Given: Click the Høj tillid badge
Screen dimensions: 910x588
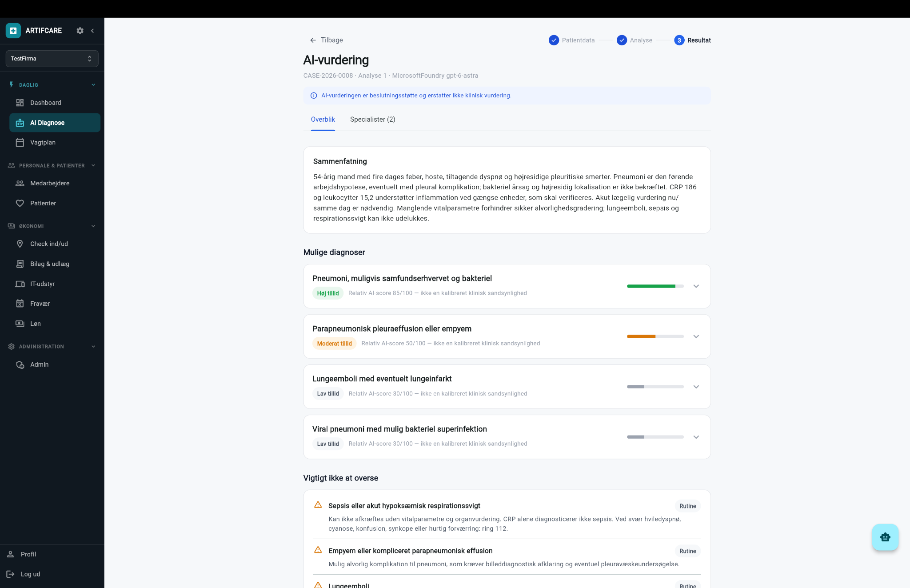Looking at the screenshot, I should coord(328,293).
